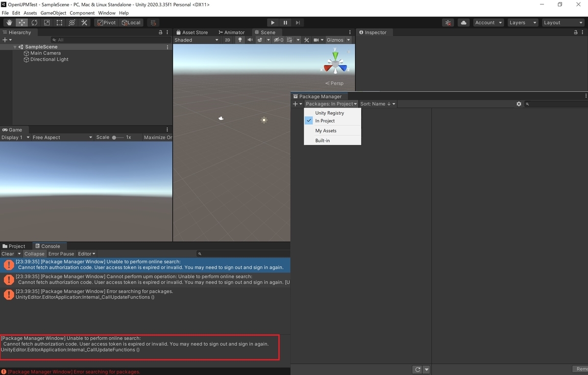Open the GameObject menu
588x375 pixels.
point(53,13)
